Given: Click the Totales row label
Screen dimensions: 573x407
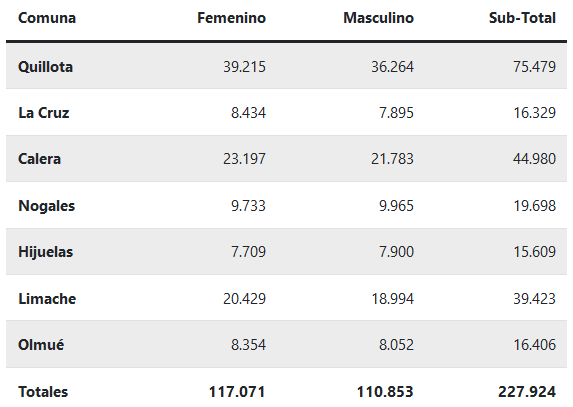Looking at the screenshot, I should pos(43,392).
